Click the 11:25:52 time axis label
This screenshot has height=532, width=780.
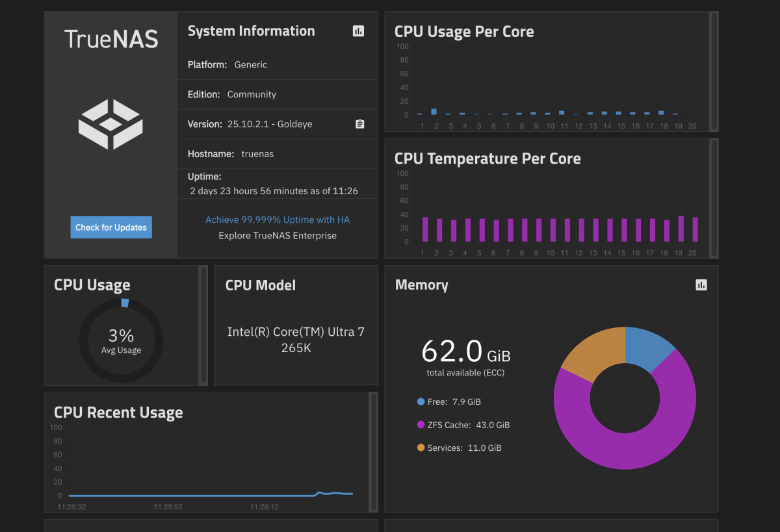(168, 507)
